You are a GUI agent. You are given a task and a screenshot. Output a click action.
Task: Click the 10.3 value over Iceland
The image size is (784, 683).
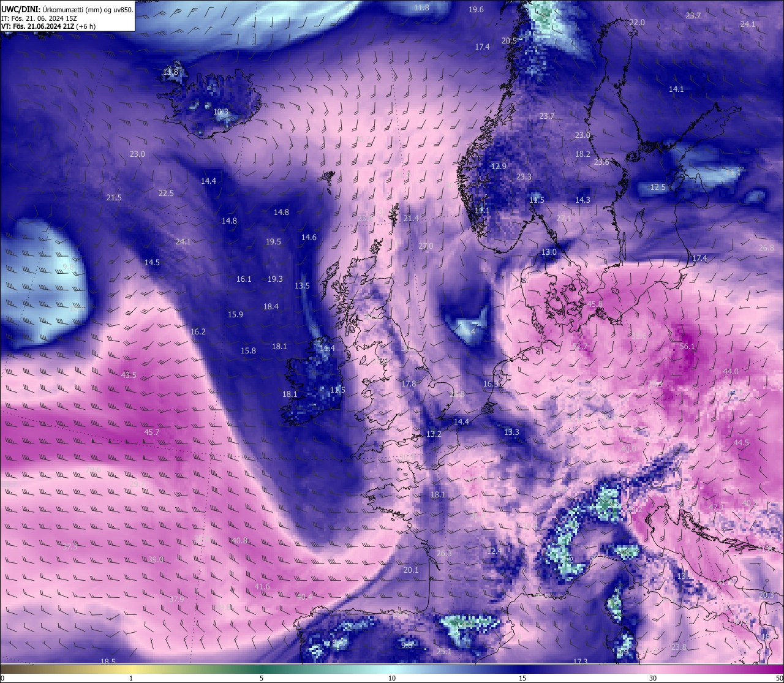(x=221, y=112)
